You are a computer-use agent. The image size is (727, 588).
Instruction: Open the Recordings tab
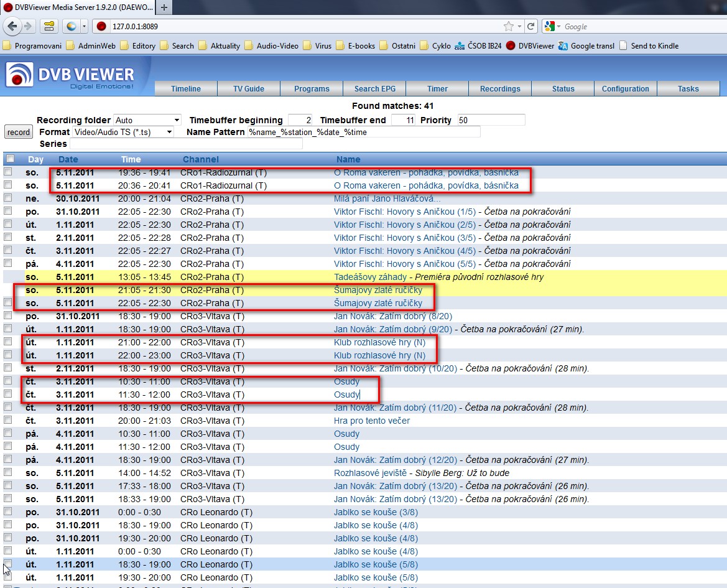coord(500,88)
